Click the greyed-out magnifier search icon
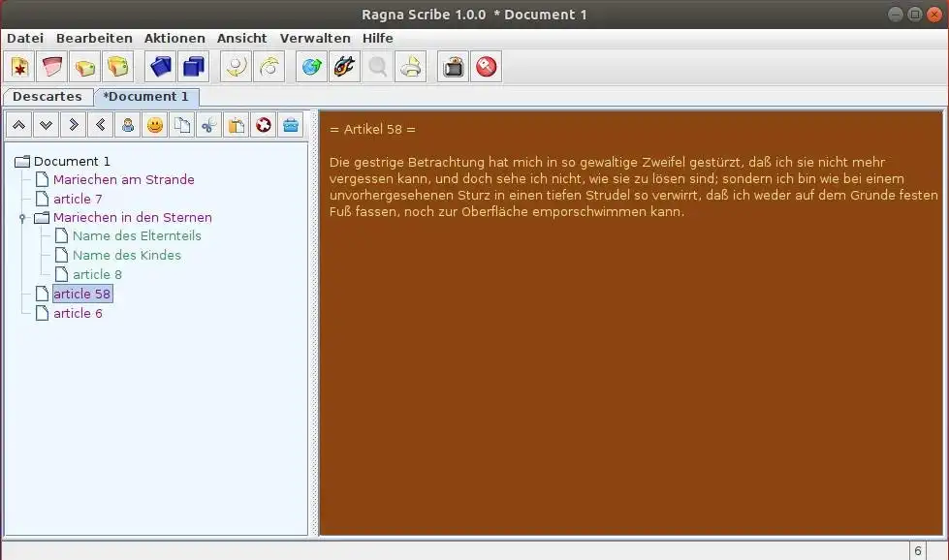949x560 pixels. click(378, 67)
